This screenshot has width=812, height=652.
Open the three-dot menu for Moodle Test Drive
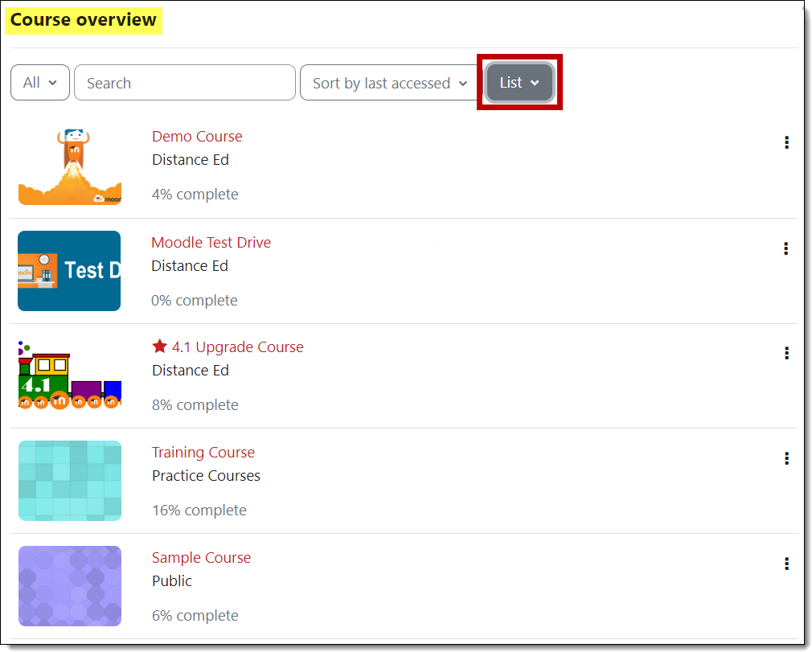[x=786, y=248]
